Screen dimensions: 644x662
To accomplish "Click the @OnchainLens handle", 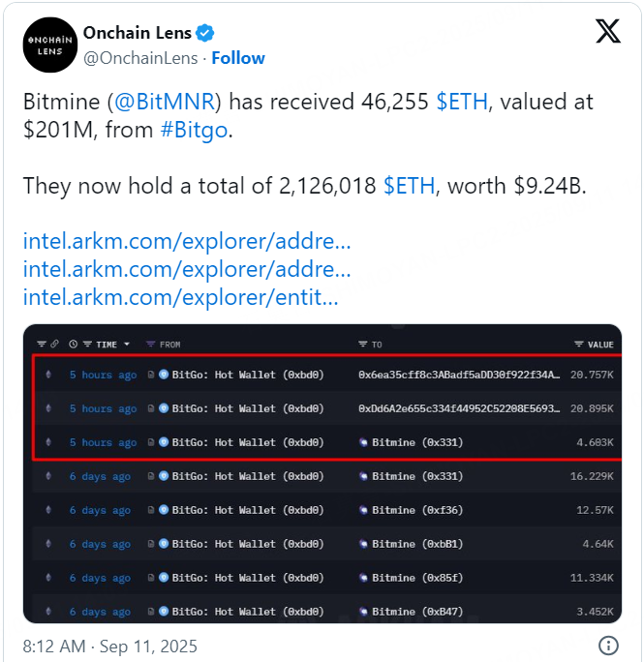I will pos(140,58).
